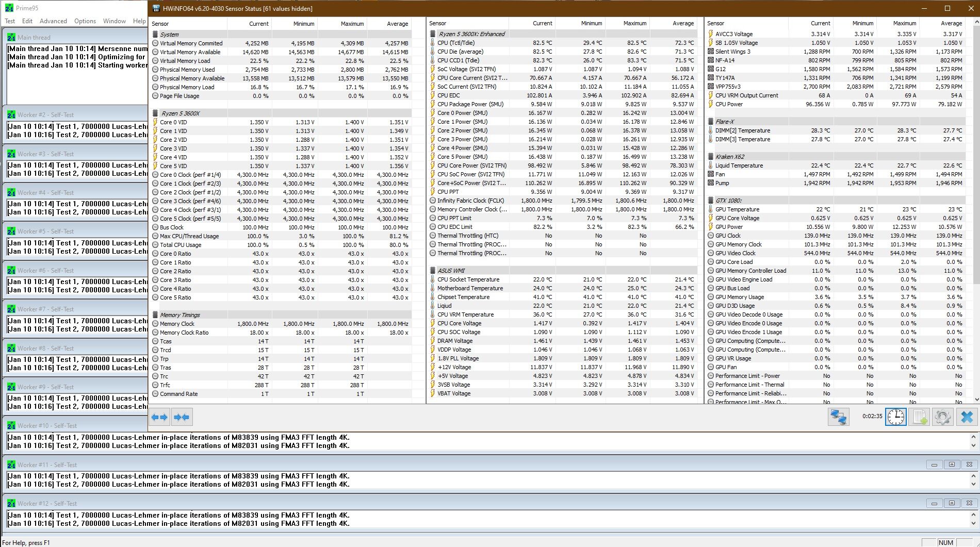Click the logging sheet icon with green plus
This screenshot has height=547, width=980.
(920, 417)
